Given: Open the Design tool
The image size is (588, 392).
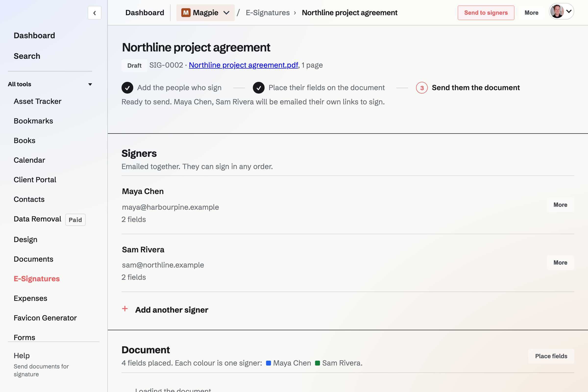Looking at the screenshot, I should pyautogui.click(x=25, y=240).
